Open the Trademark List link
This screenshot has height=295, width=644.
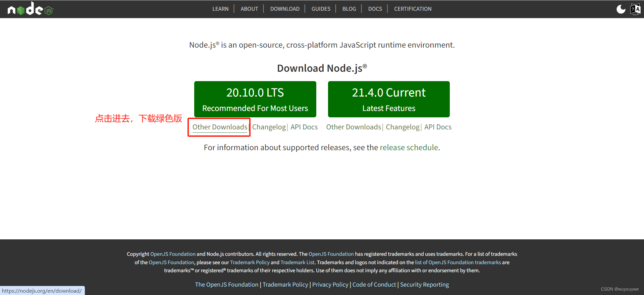pos(298,262)
